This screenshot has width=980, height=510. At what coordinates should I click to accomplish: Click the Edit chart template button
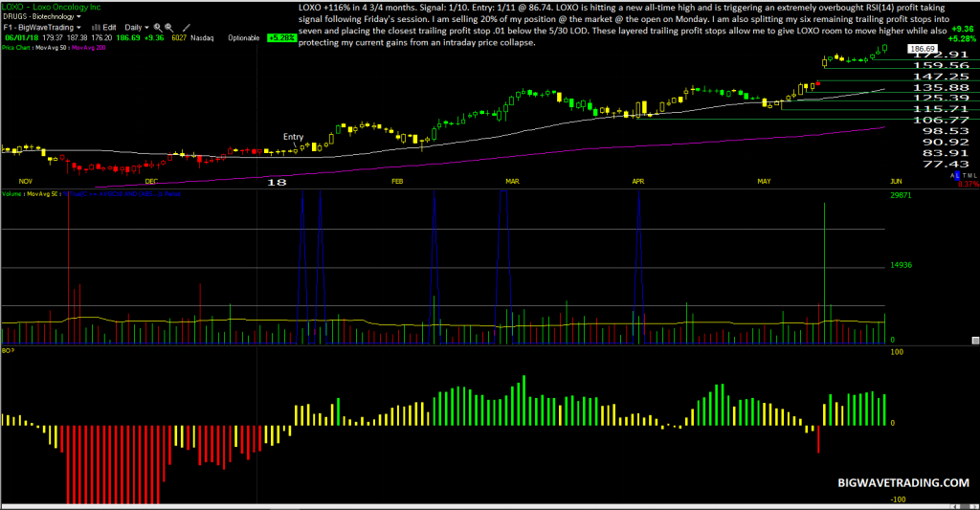click(109, 28)
